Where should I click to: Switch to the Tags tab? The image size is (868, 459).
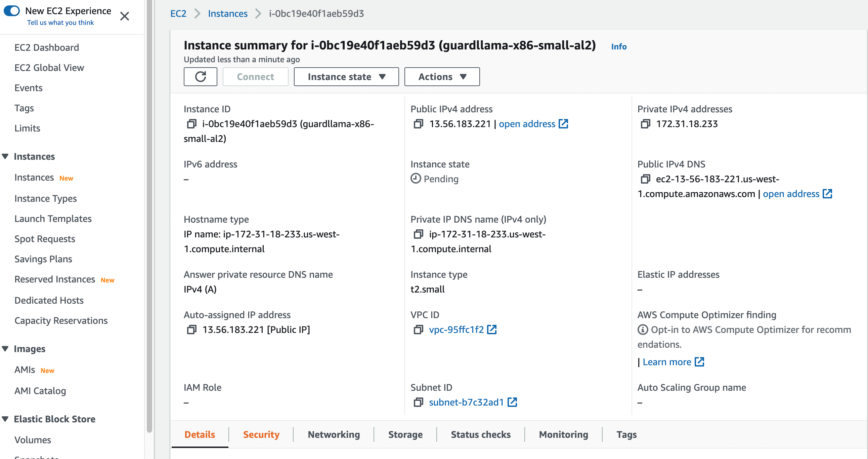pyautogui.click(x=626, y=434)
